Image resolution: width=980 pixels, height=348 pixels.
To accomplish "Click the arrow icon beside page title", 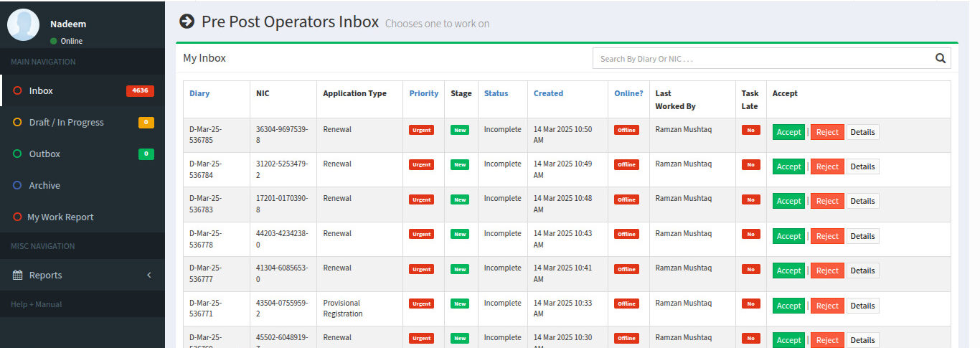I will pyautogui.click(x=187, y=22).
